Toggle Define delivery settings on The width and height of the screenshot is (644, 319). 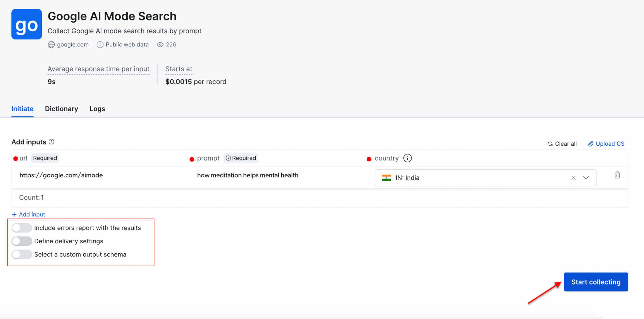[x=22, y=241]
